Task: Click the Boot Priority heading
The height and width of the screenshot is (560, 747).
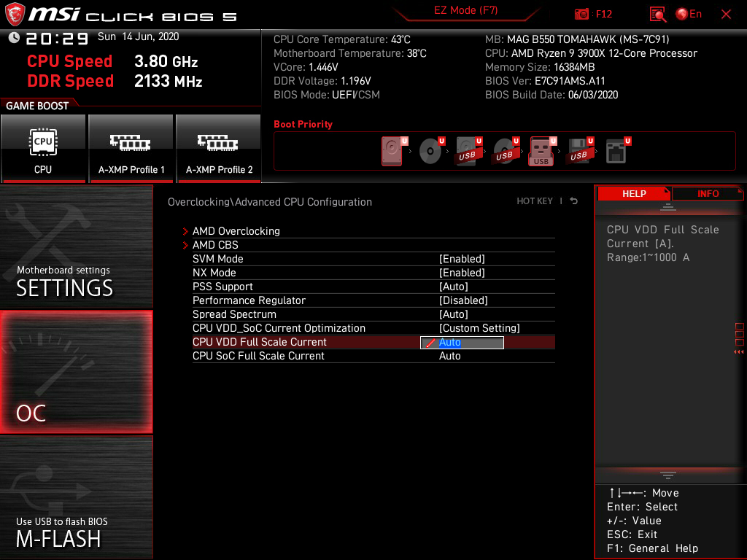Action: click(303, 124)
